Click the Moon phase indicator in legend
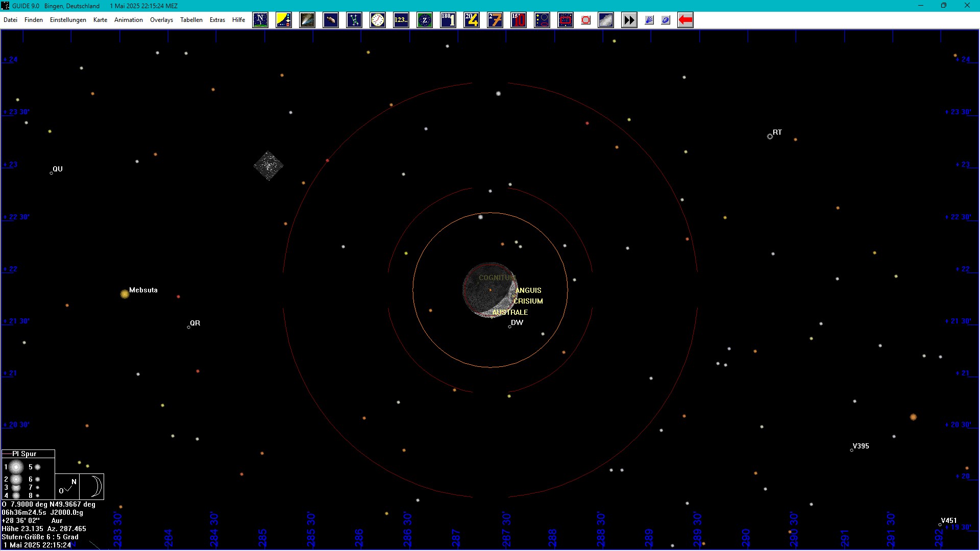This screenshot has width=980, height=551. tap(92, 486)
